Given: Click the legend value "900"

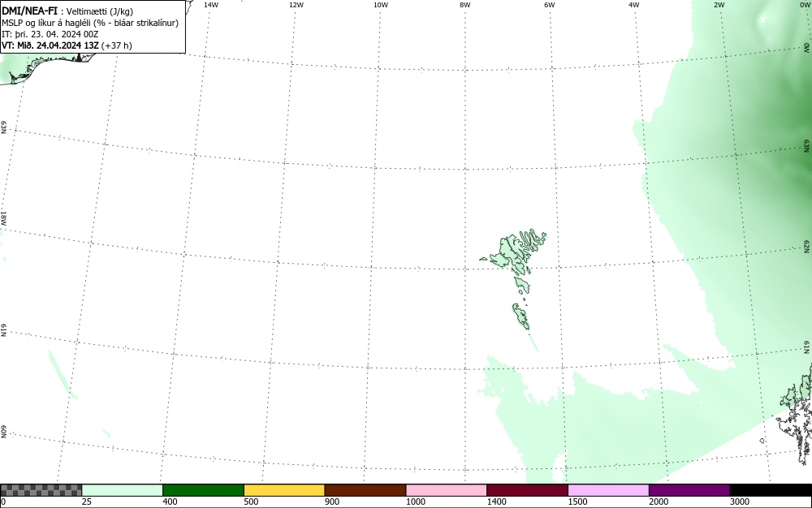Looking at the screenshot, I should (332, 502).
